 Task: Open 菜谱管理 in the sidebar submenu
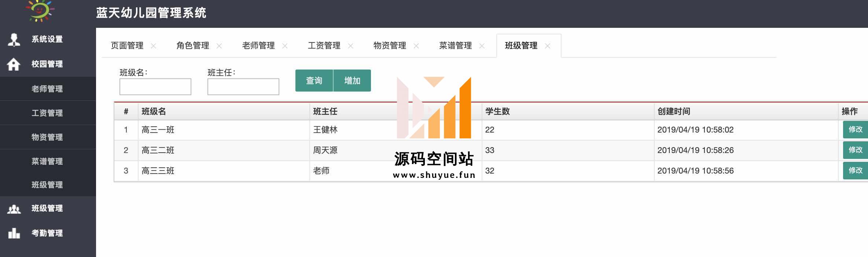click(48, 161)
